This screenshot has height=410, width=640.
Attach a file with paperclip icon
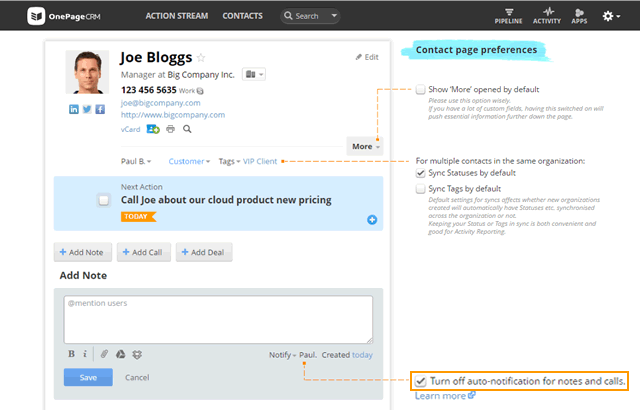(104, 354)
